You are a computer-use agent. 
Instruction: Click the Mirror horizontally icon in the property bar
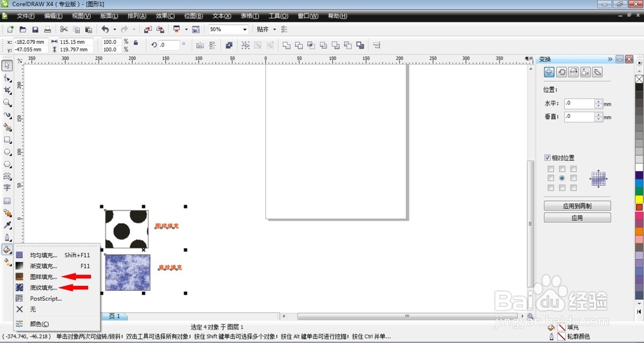200,45
